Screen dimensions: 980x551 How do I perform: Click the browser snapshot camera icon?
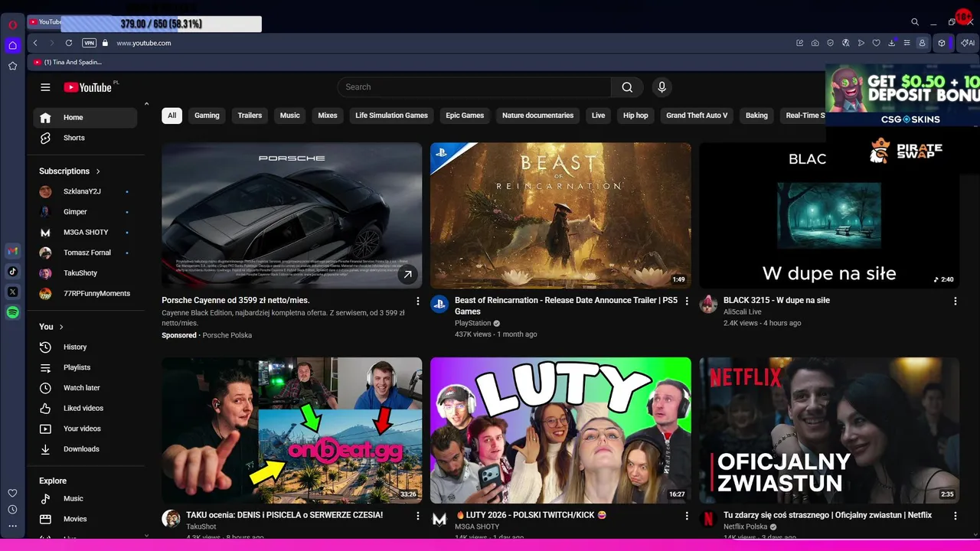[815, 43]
